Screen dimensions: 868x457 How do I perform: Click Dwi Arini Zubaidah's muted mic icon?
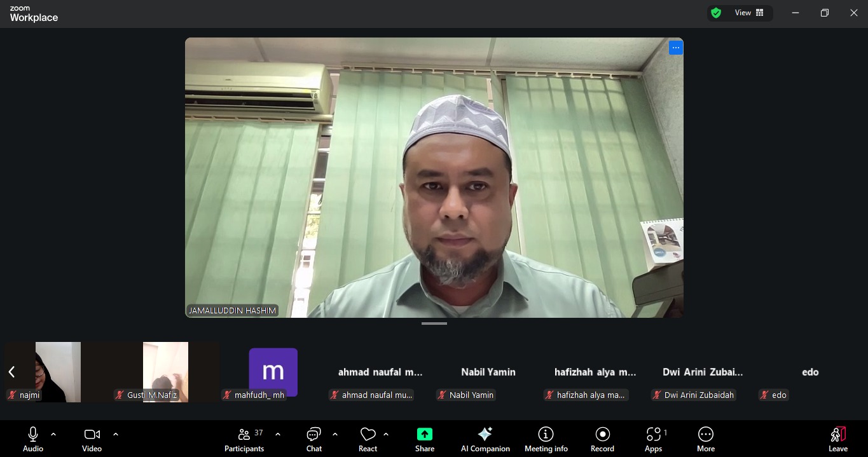tap(657, 395)
